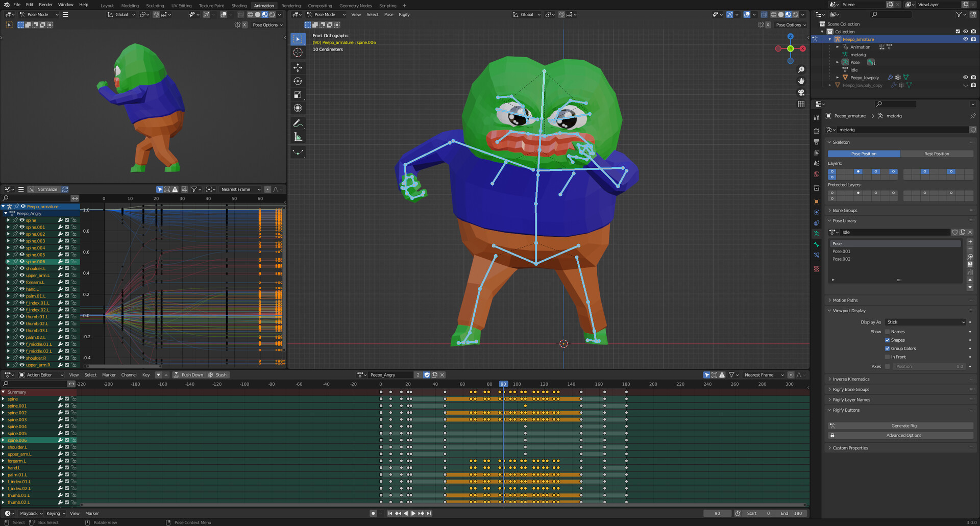This screenshot has width=980, height=526.
Task: Activate the Annotate tool
Action: coord(298,123)
